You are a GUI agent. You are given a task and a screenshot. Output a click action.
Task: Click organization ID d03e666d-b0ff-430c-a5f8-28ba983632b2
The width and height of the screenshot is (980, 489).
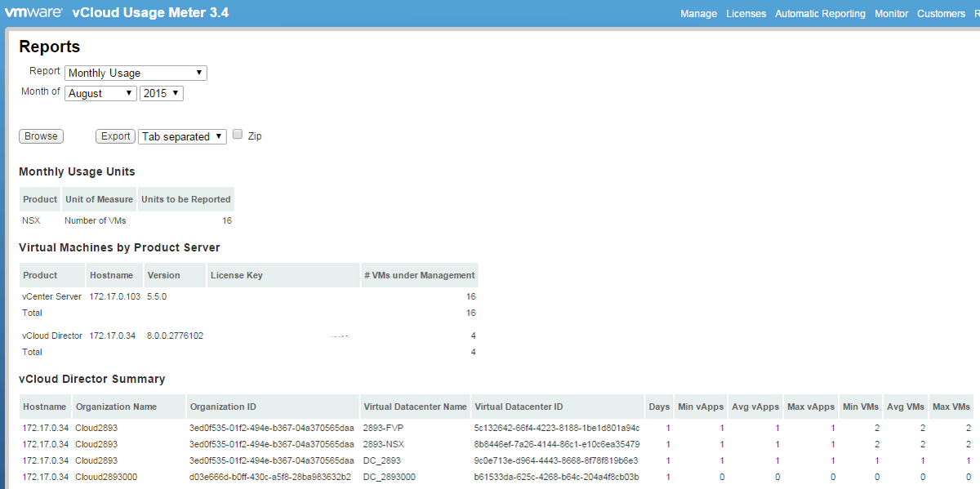click(270, 477)
